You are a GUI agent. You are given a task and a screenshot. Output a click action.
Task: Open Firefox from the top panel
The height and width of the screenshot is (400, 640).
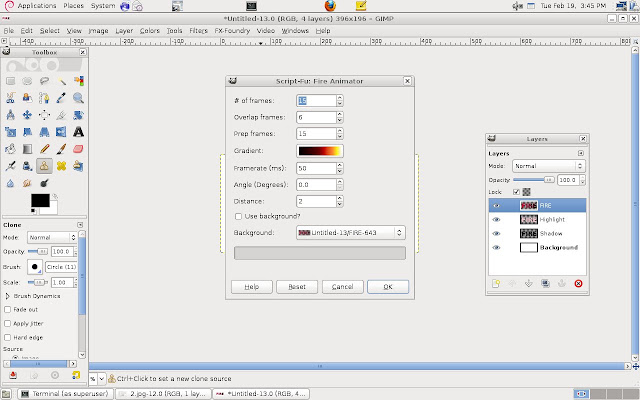[330, 6]
